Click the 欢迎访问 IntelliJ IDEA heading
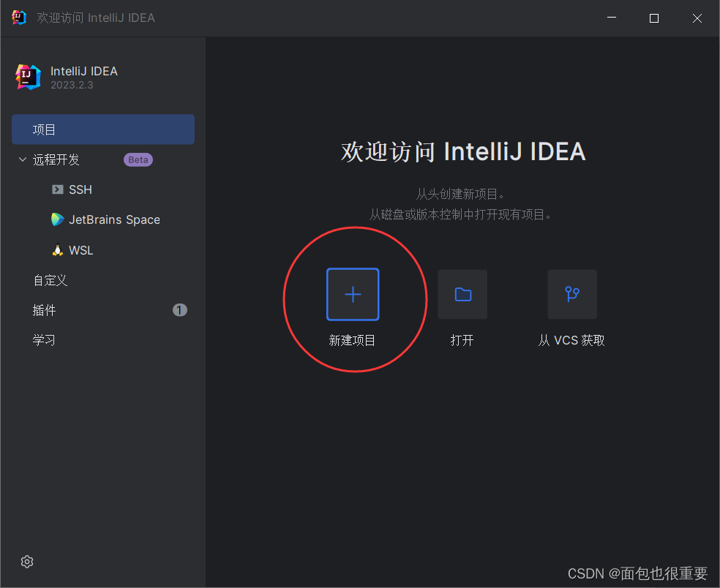This screenshot has height=588, width=720. (x=463, y=151)
